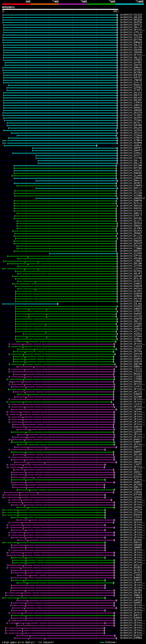The height and width of the screenshot is (644, 146).
Task: Open hit UniRef100_C6TLP8
Action: pos(131,37)
